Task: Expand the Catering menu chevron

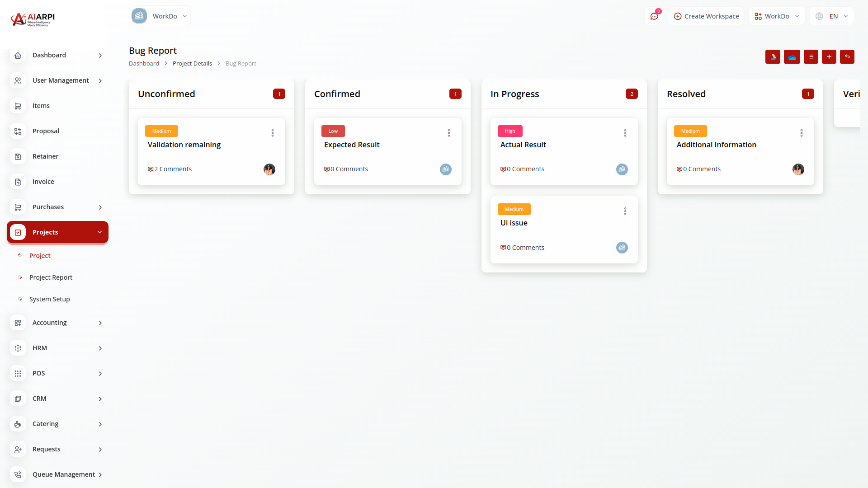Action: (100, 424)
